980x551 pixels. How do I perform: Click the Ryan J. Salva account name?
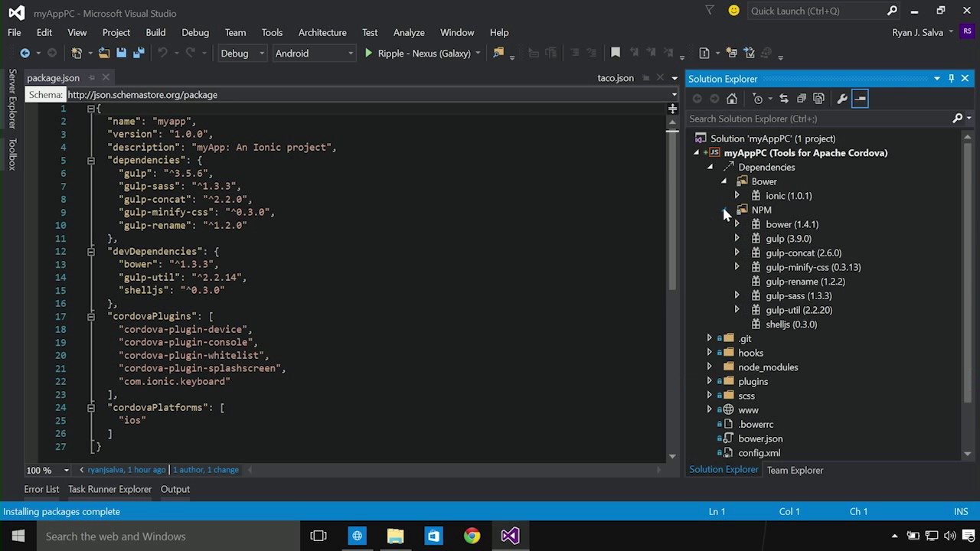click(917, 32)
